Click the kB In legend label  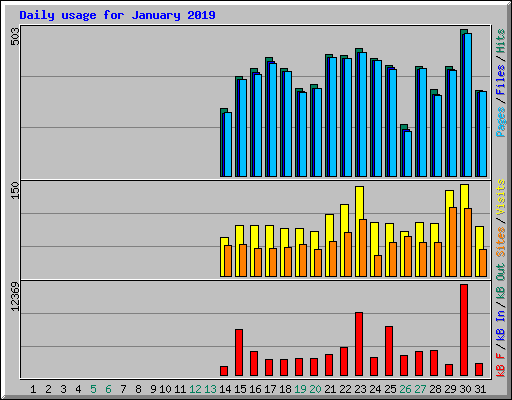501,325
